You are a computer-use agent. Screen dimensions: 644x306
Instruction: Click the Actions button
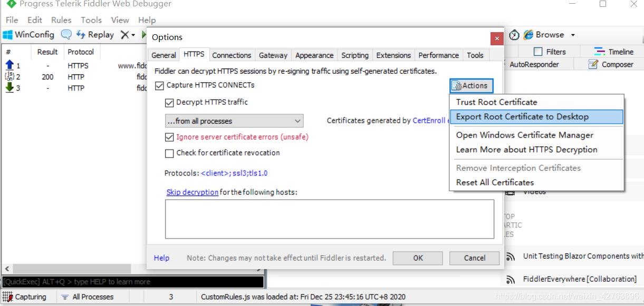(472, 86)
